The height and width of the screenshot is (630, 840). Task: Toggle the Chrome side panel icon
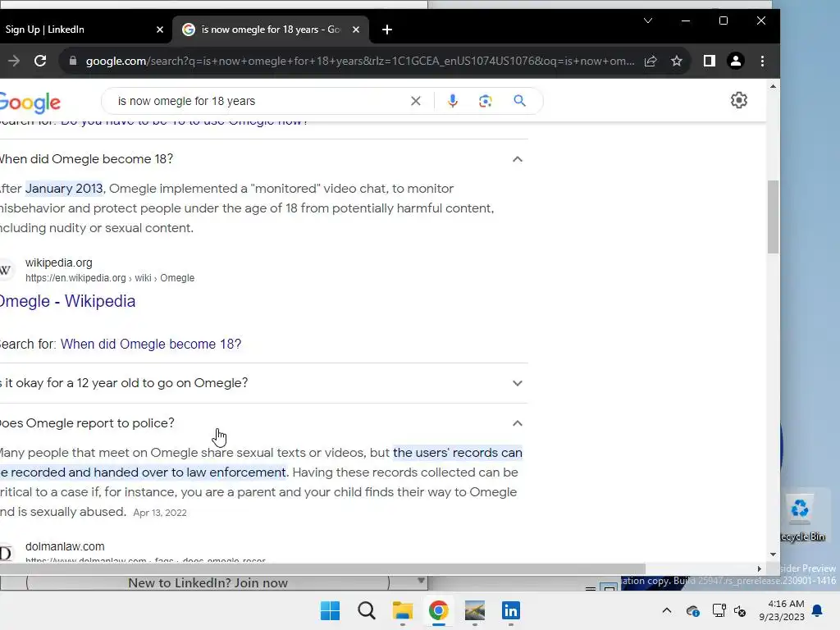(710, 61)
